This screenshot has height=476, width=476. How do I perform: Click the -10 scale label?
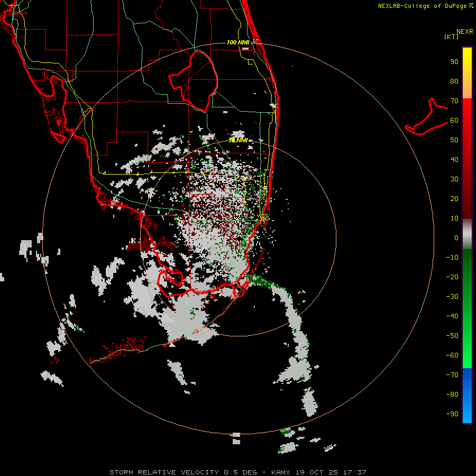click(x=452, y=258)
